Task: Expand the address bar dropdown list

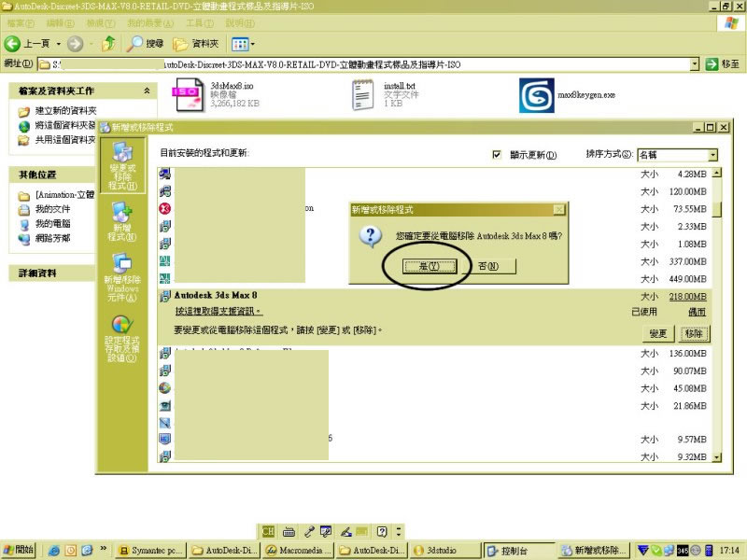Action: 695,64
